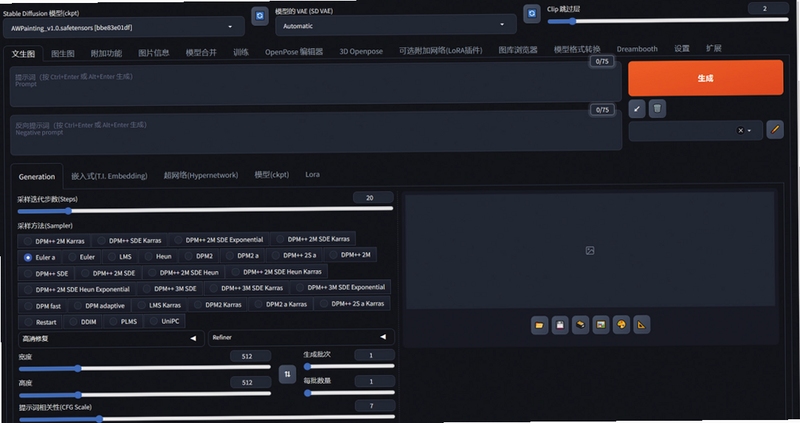Refresh the SD VAE model list
The width and height of the screenshot is (800, 423).
point(532,14)
